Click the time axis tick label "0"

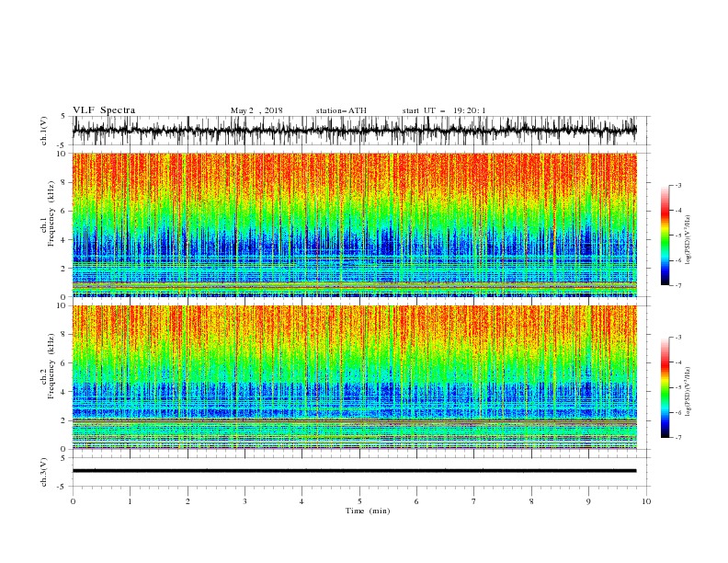pos(73,501)
